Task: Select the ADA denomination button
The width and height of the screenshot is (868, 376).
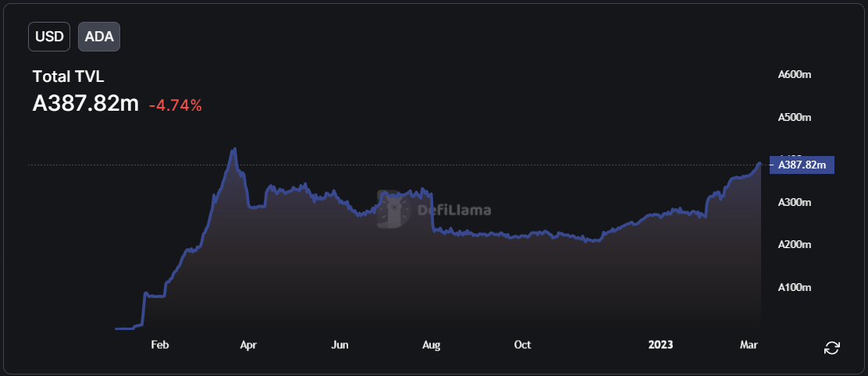Action: click(x=99, y=37)
